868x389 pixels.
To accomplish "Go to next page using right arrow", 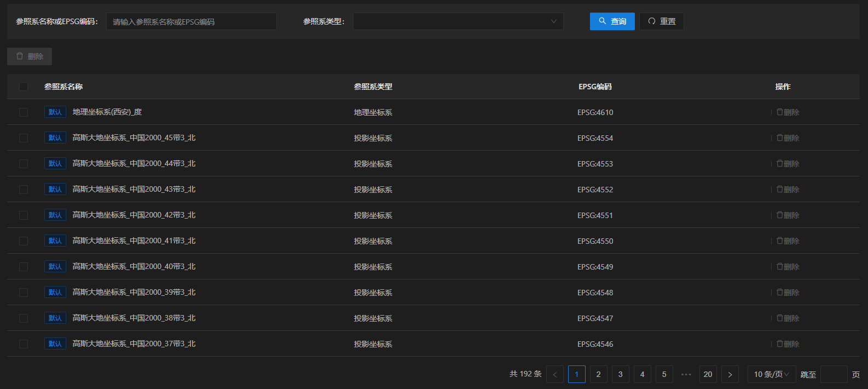I will pos(730,374).
